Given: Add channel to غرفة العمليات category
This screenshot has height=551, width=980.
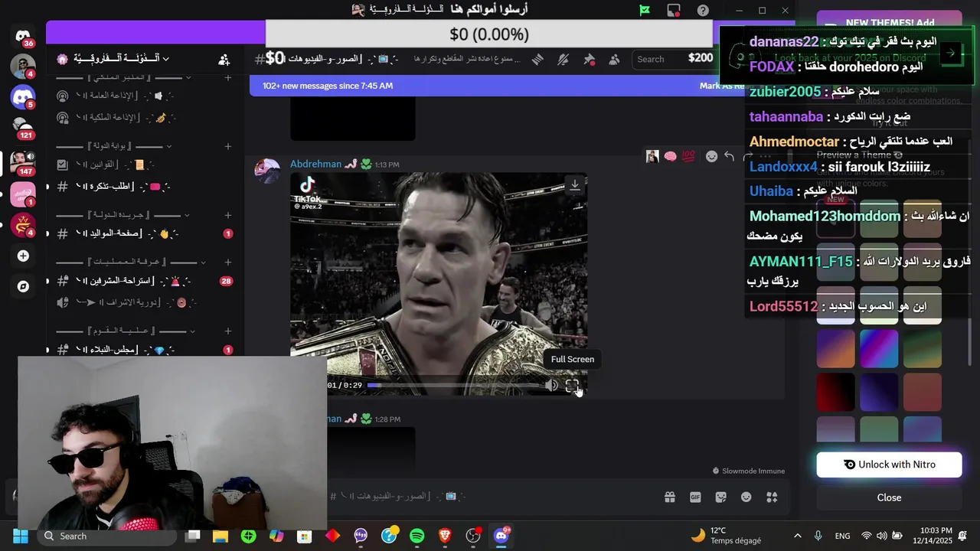Looking at the screenshot, I should click(228, 262).
